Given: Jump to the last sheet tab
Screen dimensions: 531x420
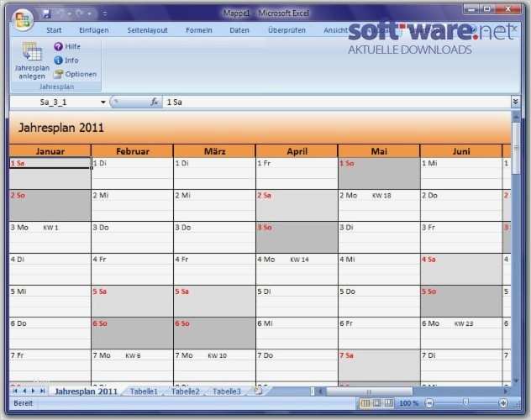Looking at the screenshot, I should point(42,391).
